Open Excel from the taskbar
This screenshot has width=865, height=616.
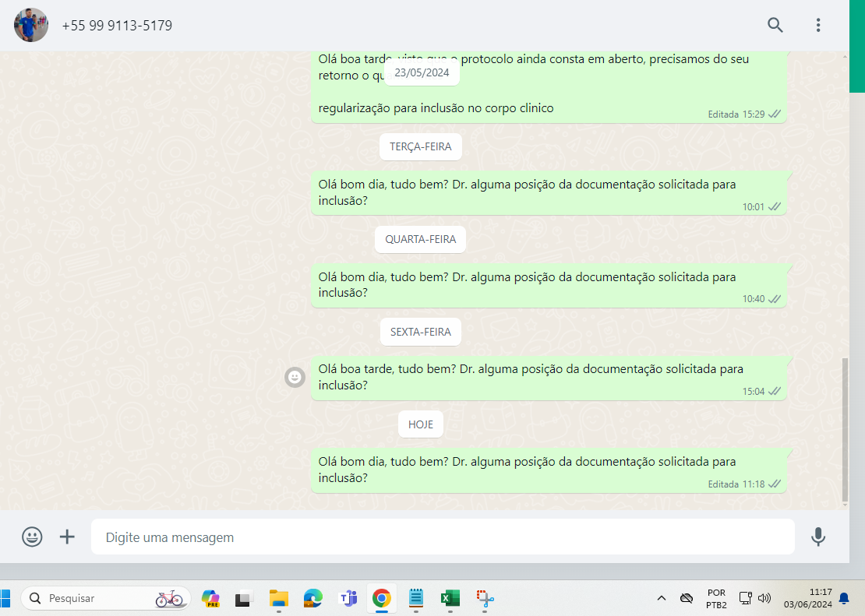tap(450, 598)
